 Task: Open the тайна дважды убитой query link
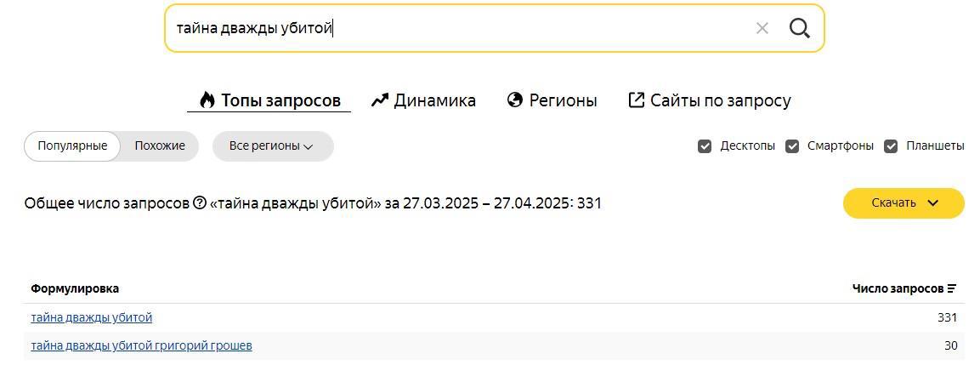92,317
